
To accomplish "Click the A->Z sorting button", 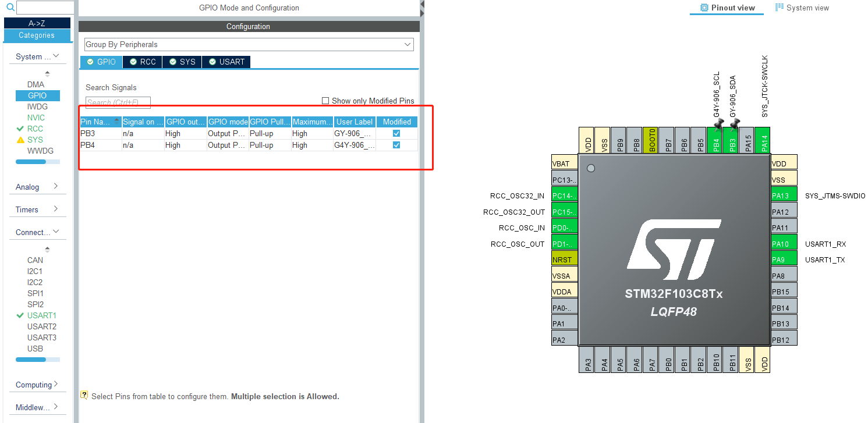I will (x=37, y=23).
